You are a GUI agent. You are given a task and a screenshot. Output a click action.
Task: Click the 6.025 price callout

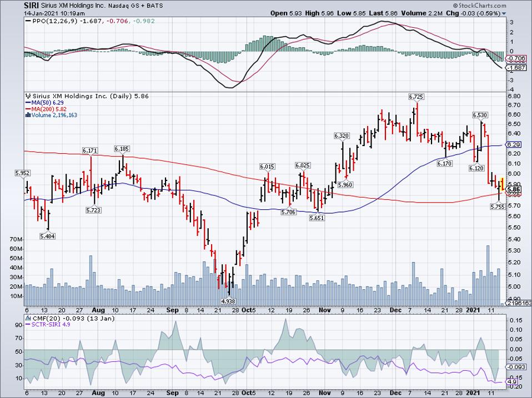coord(303,165)
